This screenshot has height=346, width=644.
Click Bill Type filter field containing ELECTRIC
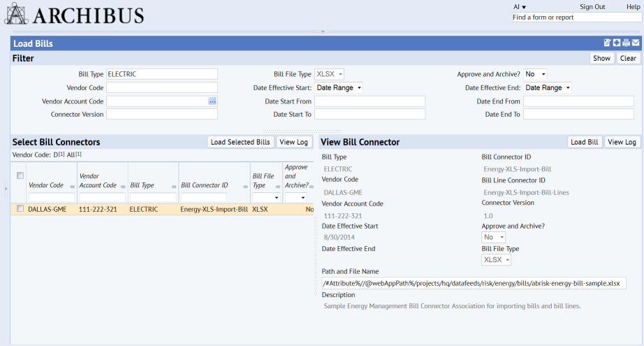tap(162, 74)
